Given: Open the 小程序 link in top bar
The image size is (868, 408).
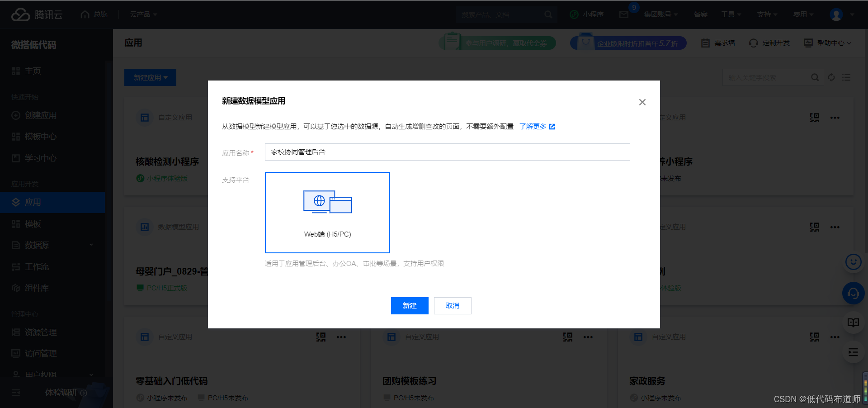Looking at the screenshot, I should coord(587,14).
